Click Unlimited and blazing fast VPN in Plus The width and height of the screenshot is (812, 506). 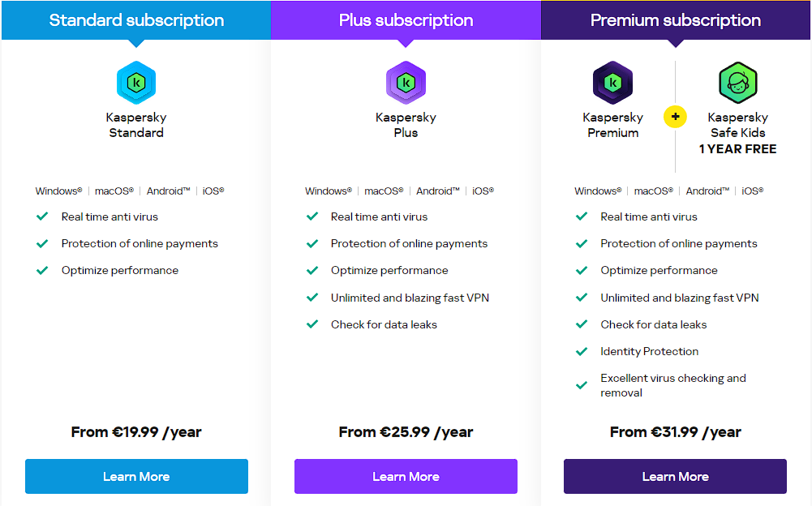pyautogui.click(x=410, y=298)
